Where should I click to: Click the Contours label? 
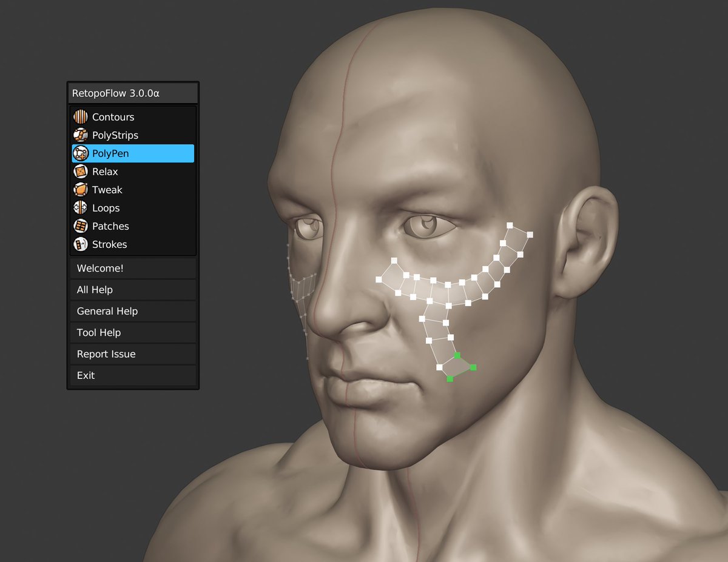(113, 117)
